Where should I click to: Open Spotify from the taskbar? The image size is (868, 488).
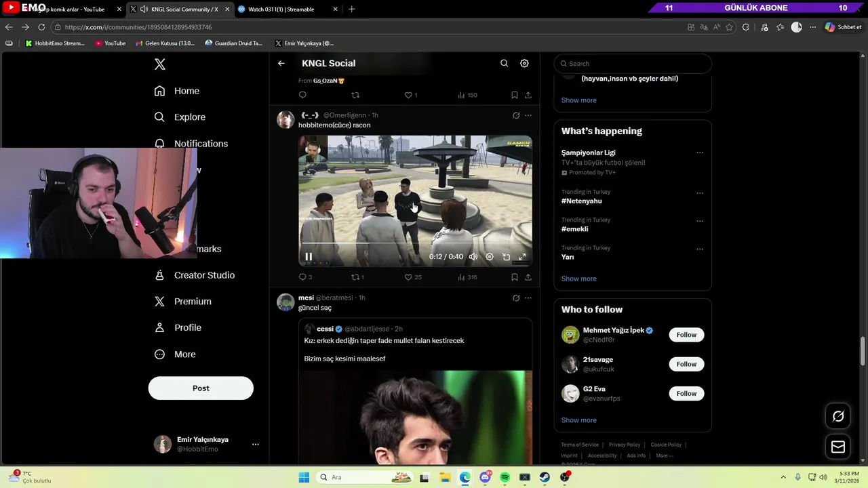[505, 477]
